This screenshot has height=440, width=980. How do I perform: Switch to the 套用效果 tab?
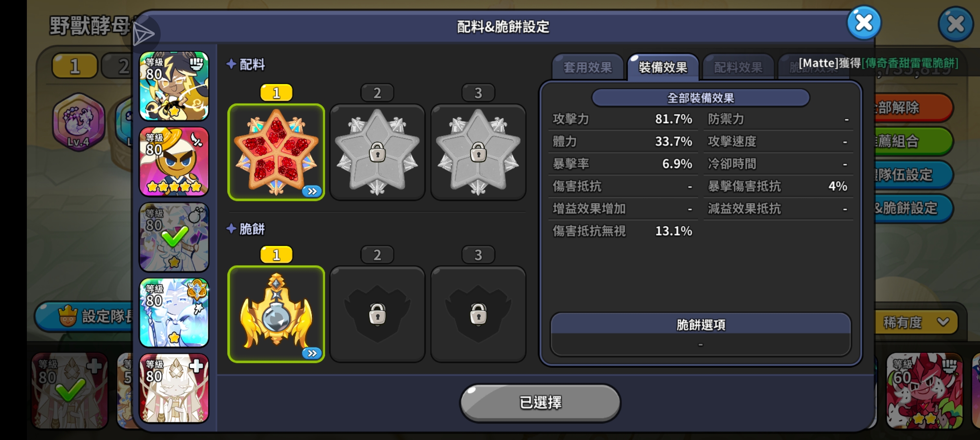[588, 67]
